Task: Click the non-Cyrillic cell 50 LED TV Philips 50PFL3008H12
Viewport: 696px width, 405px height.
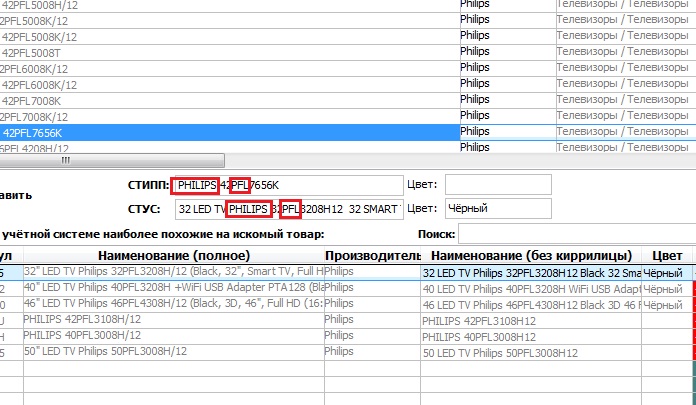Action: pyautogui.click(x=531, y=353)
